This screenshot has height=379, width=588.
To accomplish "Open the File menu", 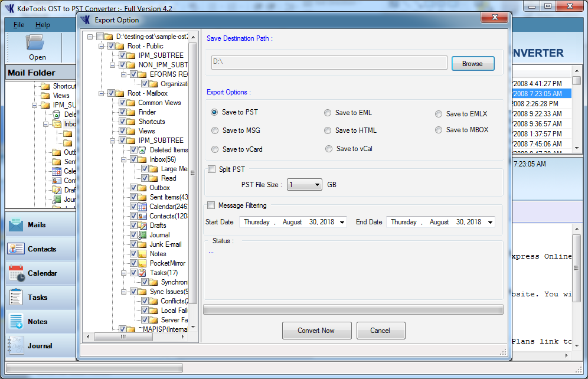I will coord(19,25).
